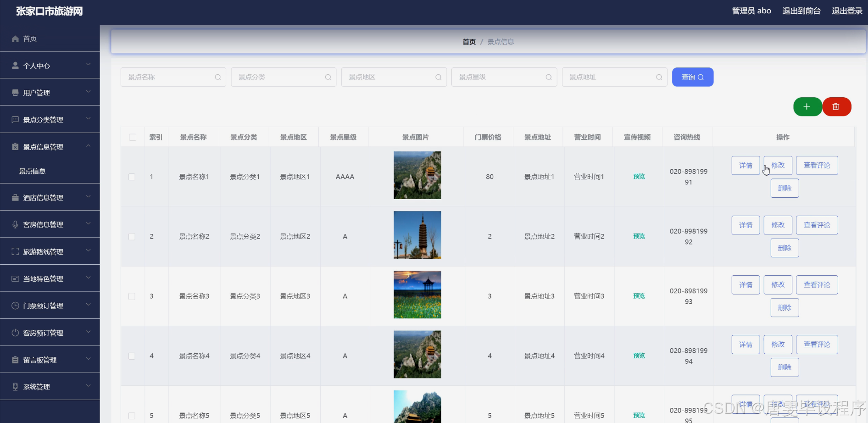Open the pavilion thumbnail for 景点名称3
Viewport: 868px width, 423px height.
click(x=417, y=295)
